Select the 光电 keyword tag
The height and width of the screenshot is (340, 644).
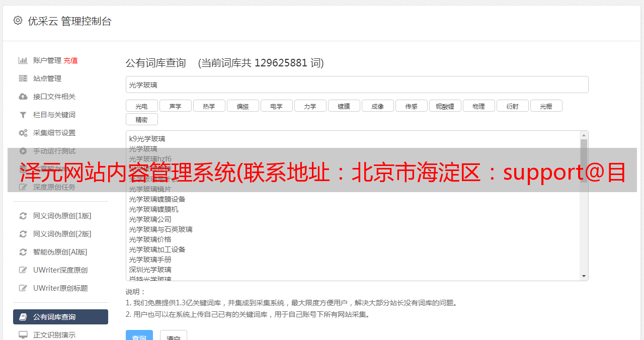click(x=142, y=106)
